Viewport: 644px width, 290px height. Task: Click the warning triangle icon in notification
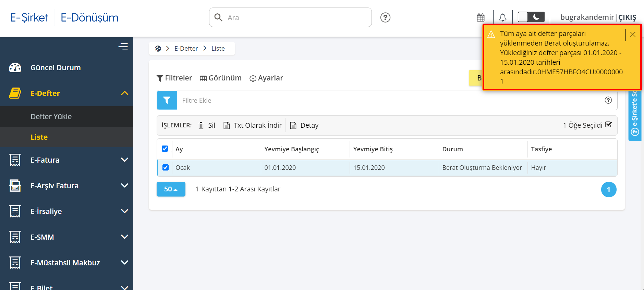coord(491,34)
